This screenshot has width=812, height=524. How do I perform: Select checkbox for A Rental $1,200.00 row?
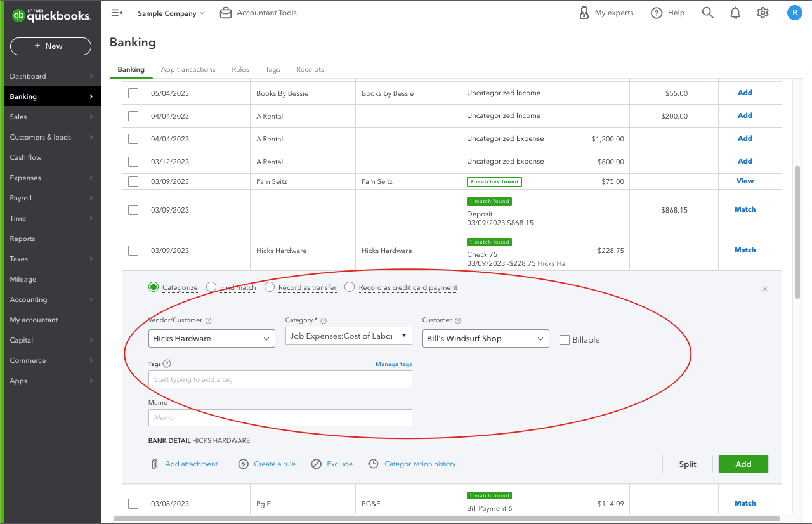tap(133, 139)
